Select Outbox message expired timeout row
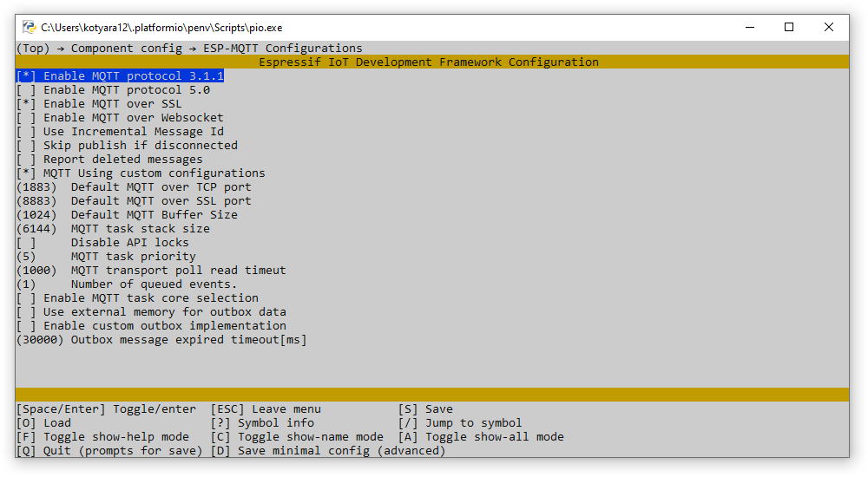 coord(161,339)
